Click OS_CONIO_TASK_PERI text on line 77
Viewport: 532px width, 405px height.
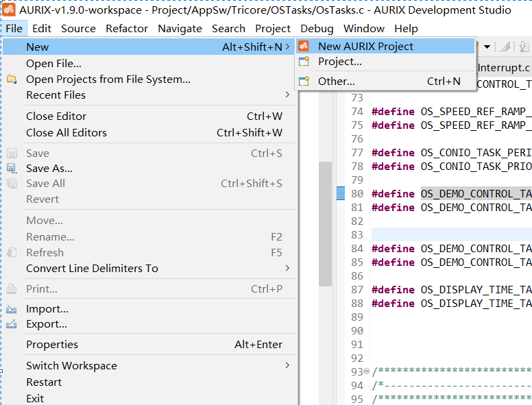click(x=476, y=153)
